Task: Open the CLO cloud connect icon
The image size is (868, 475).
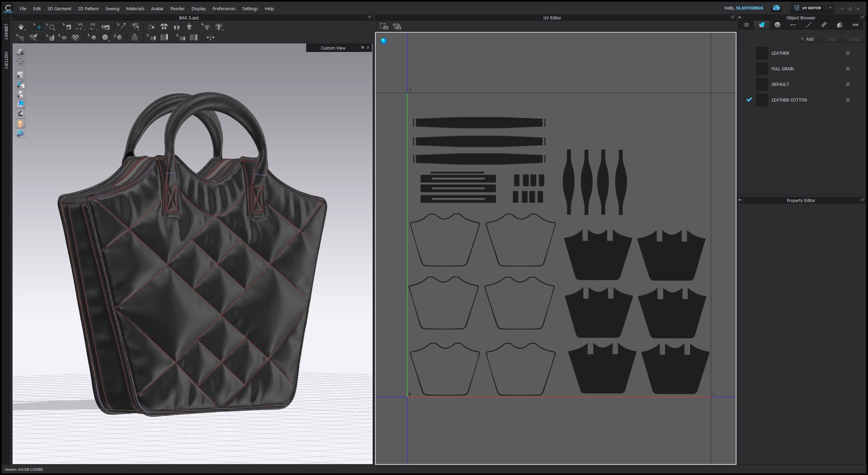Action: point(776,8)
